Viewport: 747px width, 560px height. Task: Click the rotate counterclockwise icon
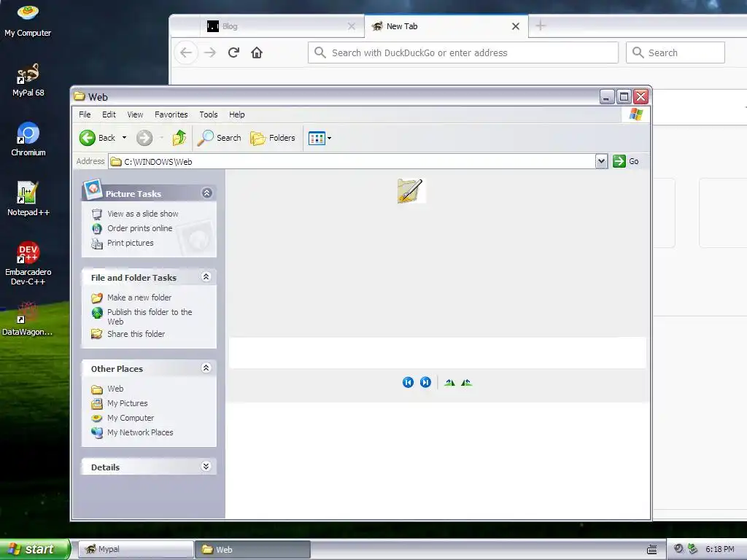tap(466, 382)
